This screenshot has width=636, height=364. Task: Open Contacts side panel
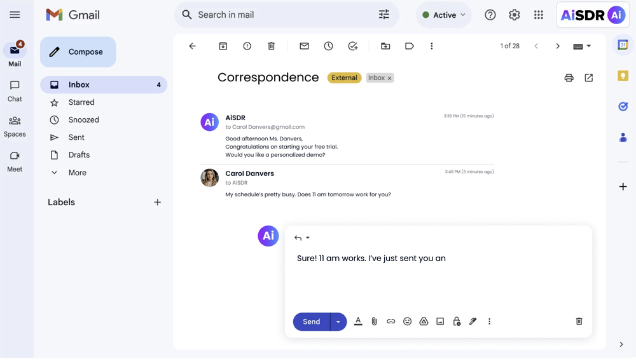coord(623,137)
